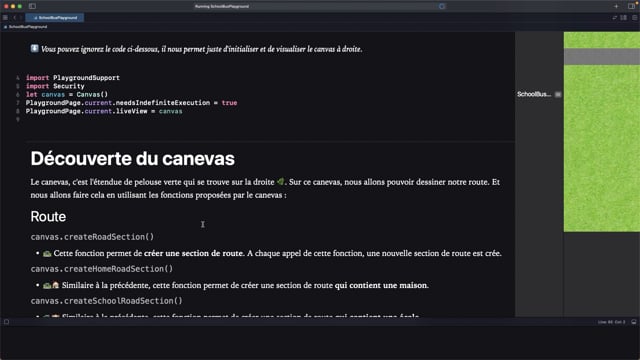Click line number 4 in the gutter
This screenshot has height=360, width=640.
(x=18, y=78)
